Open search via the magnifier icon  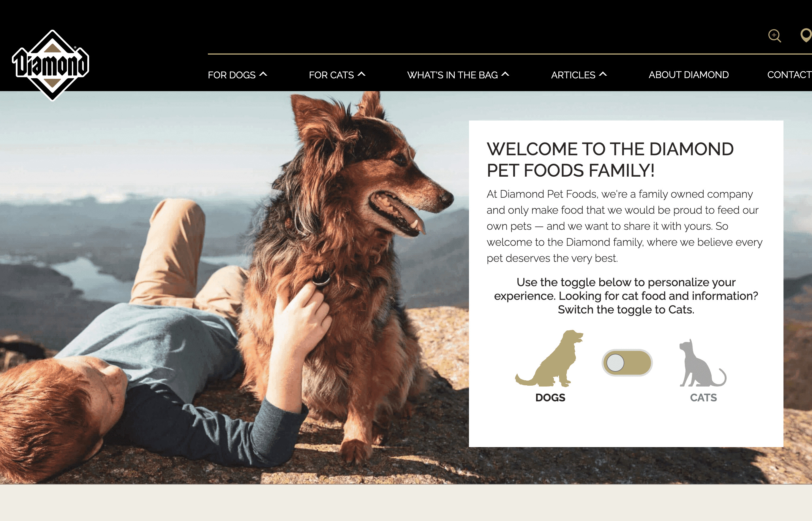(x=774, y=36)
